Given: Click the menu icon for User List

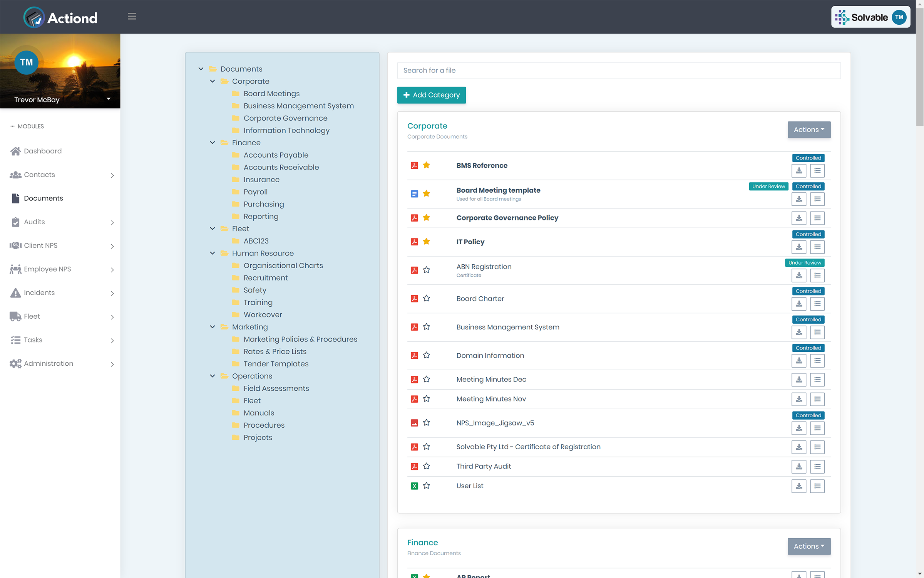Looking at the screenshot, I should click(818, 486).
